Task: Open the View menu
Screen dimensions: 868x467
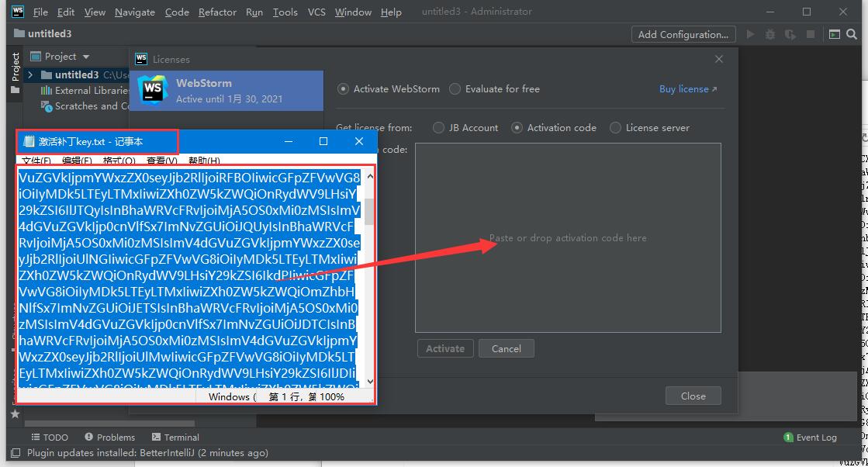Action: (95, 12)
